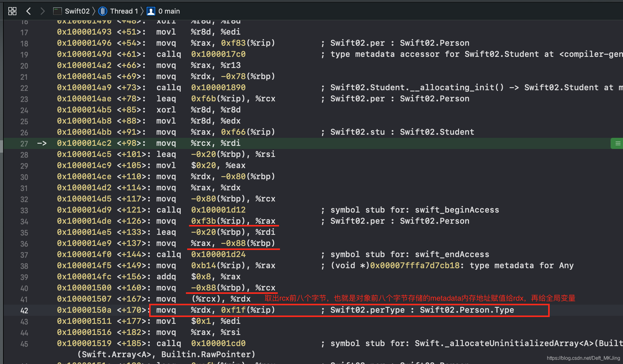623x364 pixels.
Task: Click callq target 0x100001890
Action: [218, 87]
